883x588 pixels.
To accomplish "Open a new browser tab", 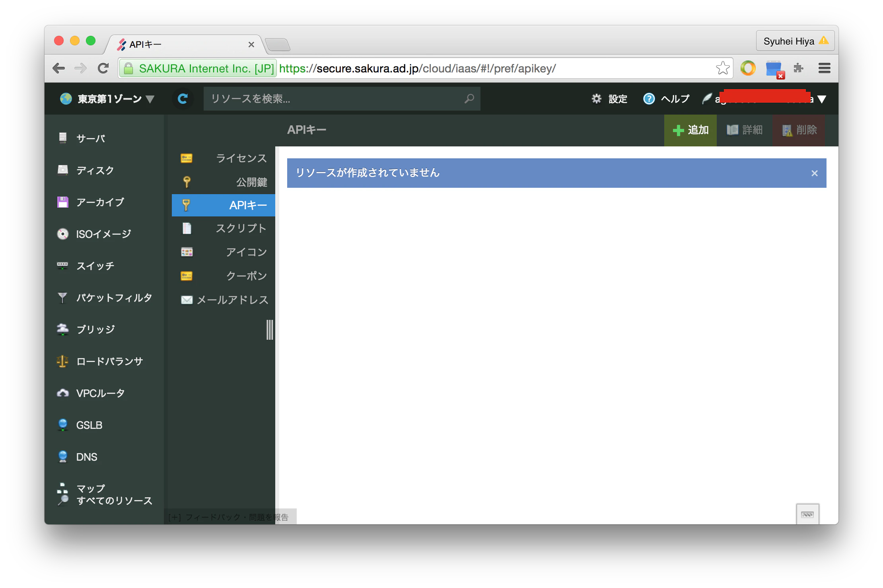I will tap(278, 45).
